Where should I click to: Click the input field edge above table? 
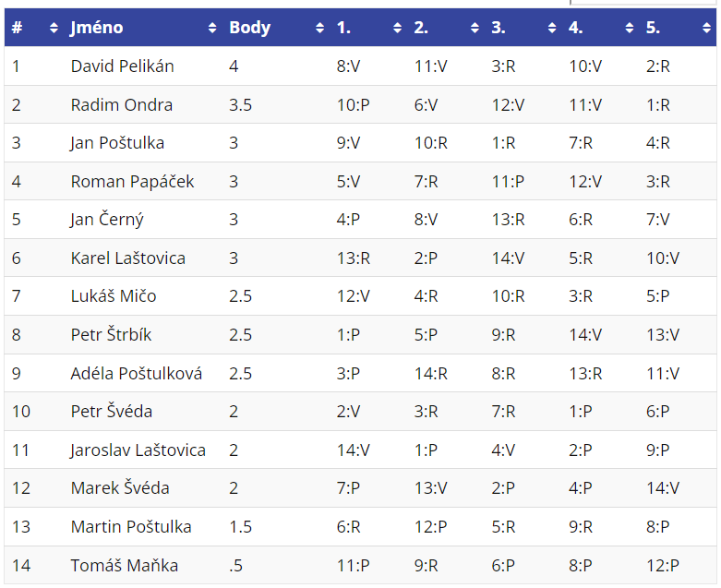pos(643,2)
